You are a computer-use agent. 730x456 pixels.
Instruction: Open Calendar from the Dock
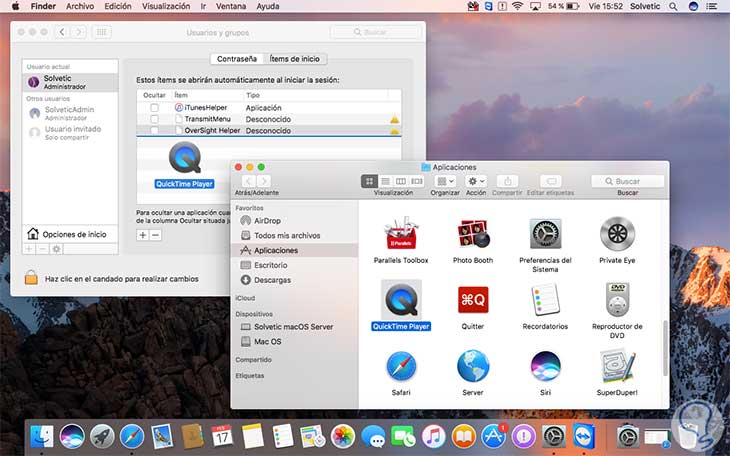[222, 437]
